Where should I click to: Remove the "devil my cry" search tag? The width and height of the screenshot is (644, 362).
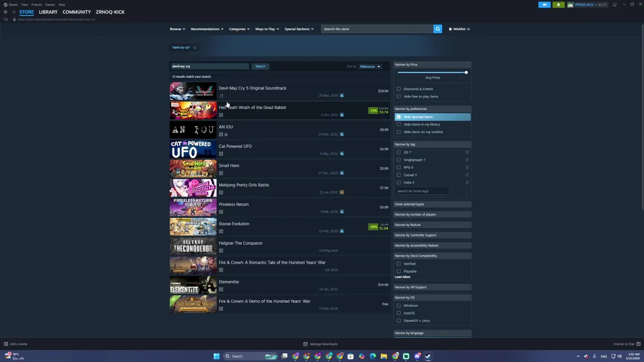(x=195, y=48)
